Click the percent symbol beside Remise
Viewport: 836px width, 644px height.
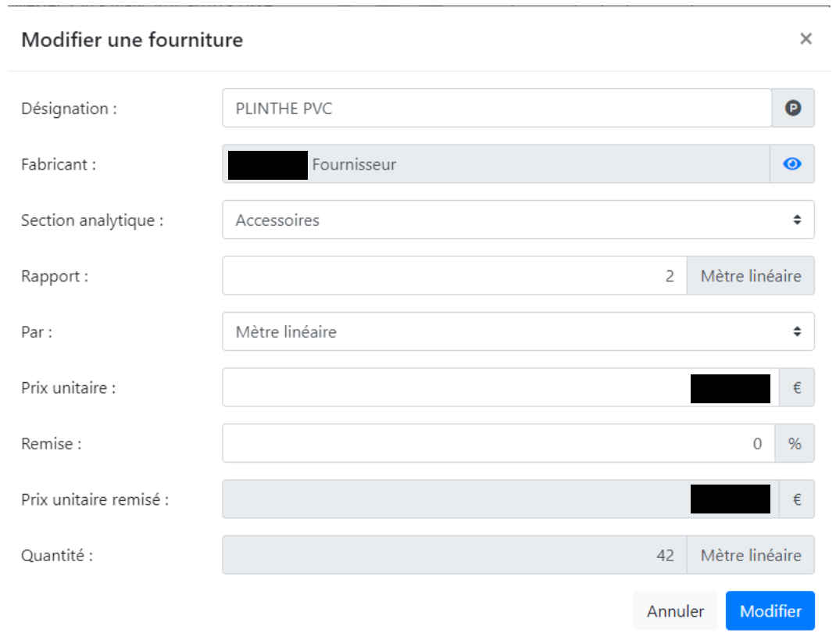pyautogui.click(x=795, y=444)
